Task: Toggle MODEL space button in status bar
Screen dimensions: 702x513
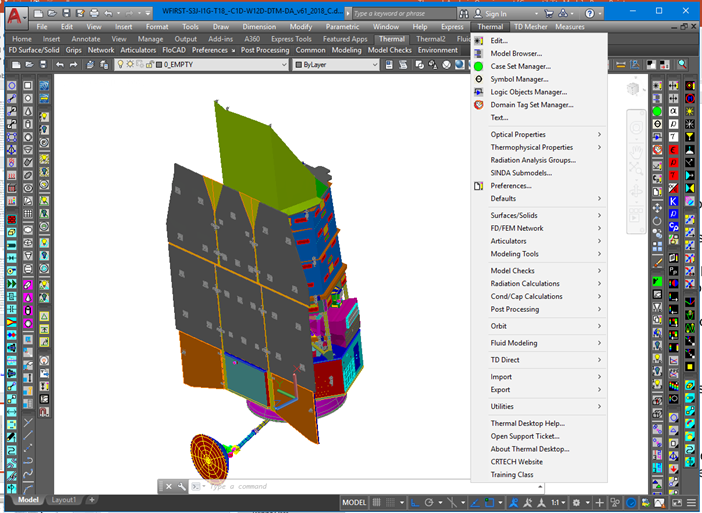Action: (354, 503)
